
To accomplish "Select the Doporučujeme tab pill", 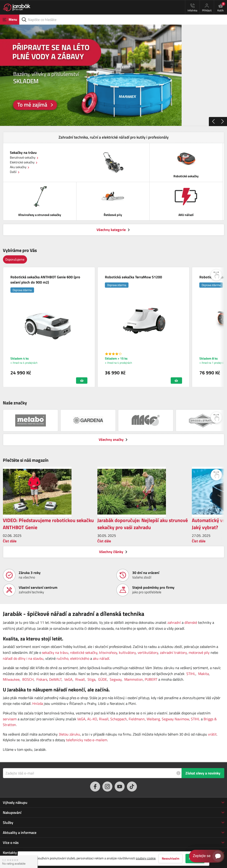I will [x=15, y=259].
